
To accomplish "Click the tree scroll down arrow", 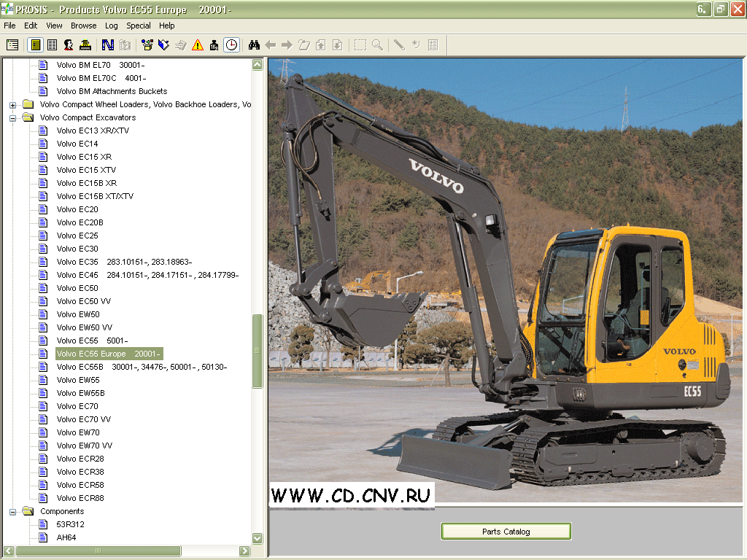I will 258,539.
